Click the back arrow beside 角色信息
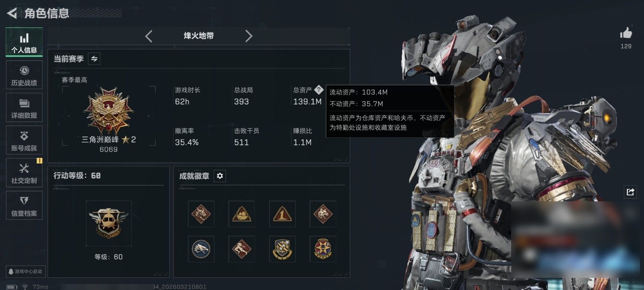The image size is (644, 290). click(12, 13)
